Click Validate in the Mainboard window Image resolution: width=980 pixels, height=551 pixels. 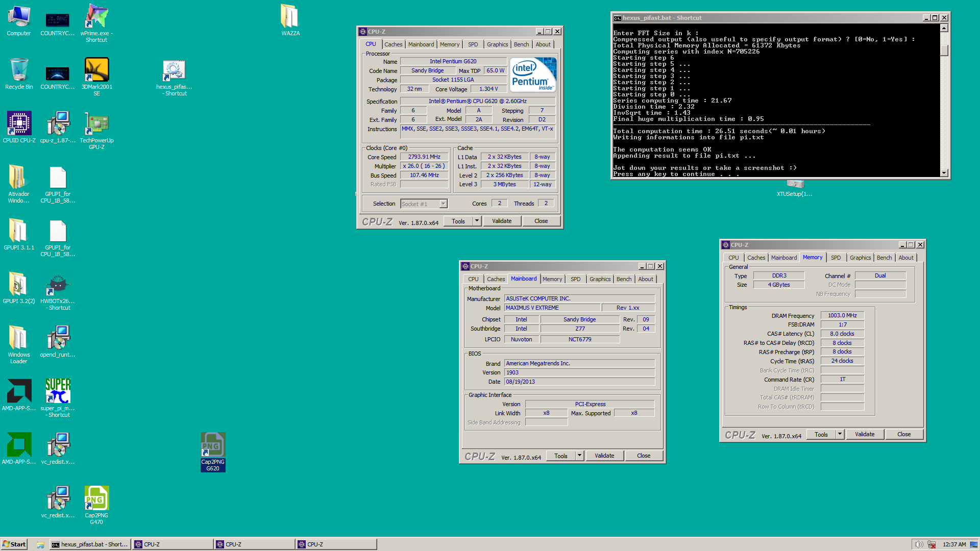tap(604, 456)
